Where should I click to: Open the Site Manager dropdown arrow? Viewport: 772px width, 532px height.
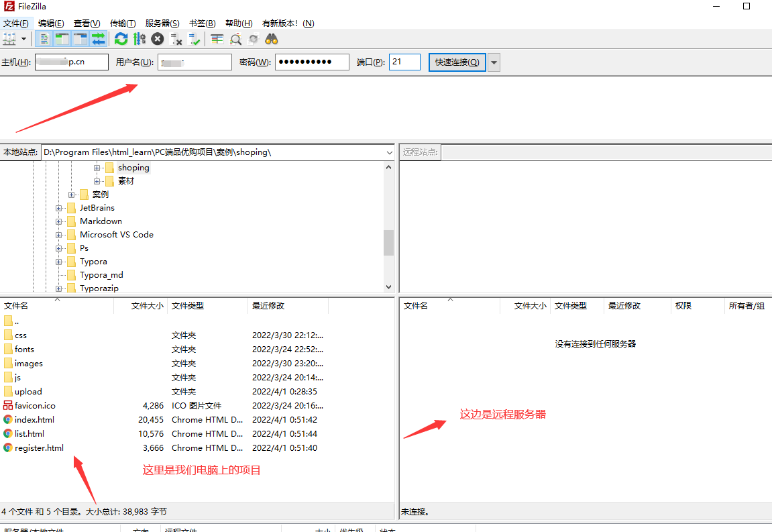click(x=23, y=39)
